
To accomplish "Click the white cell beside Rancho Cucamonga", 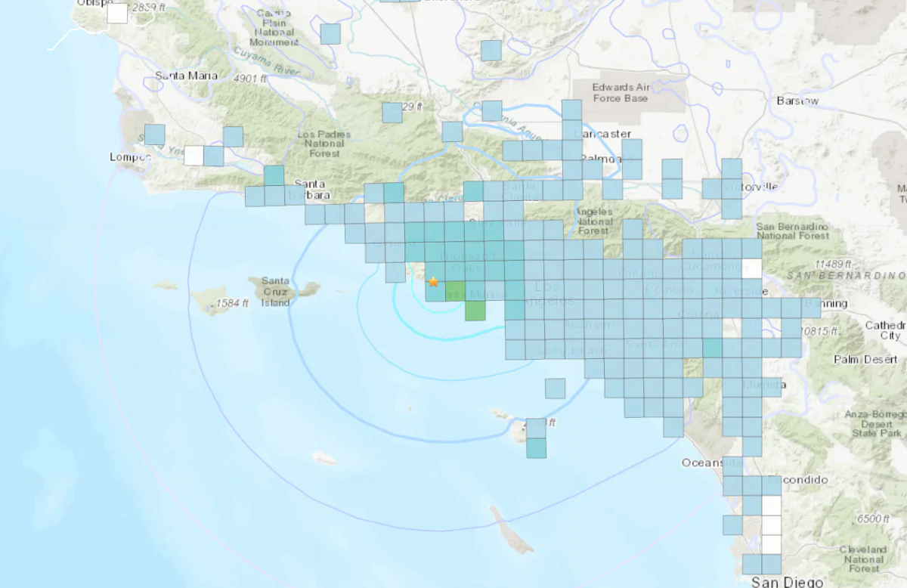I will [x=752, y=268].
